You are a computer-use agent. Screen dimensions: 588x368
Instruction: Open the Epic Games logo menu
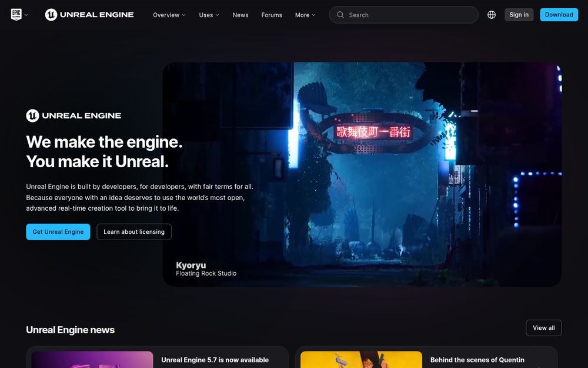[16, 14]
